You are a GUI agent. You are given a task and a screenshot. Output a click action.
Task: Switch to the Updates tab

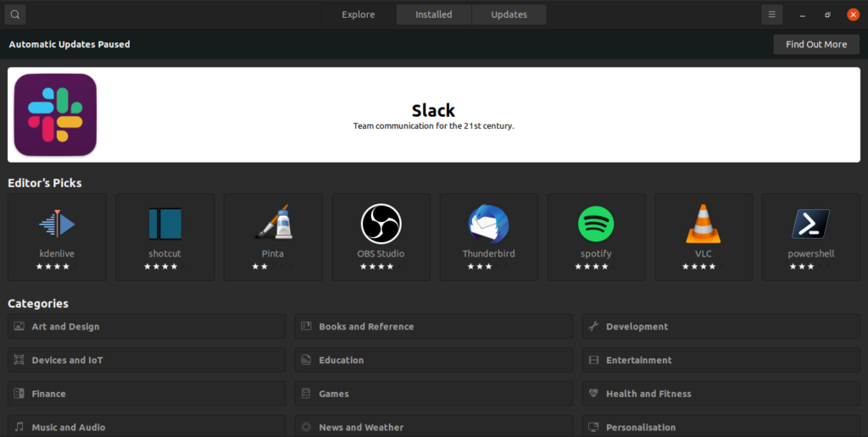(x=509, y=14)
